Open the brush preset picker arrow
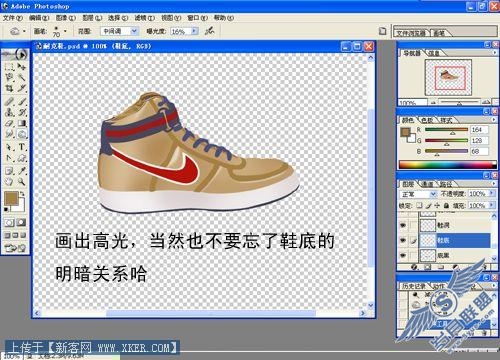Screen dimensions: 500x360 tap(65, 31)
